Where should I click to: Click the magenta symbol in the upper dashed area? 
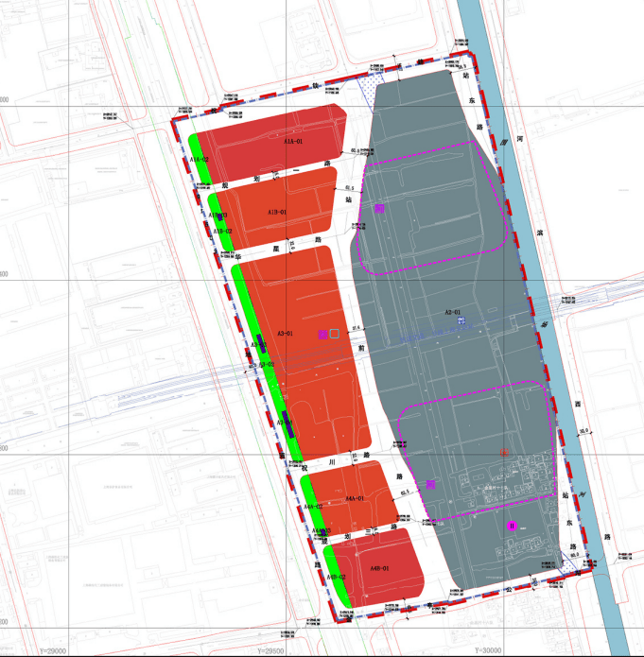pos(378,208)
